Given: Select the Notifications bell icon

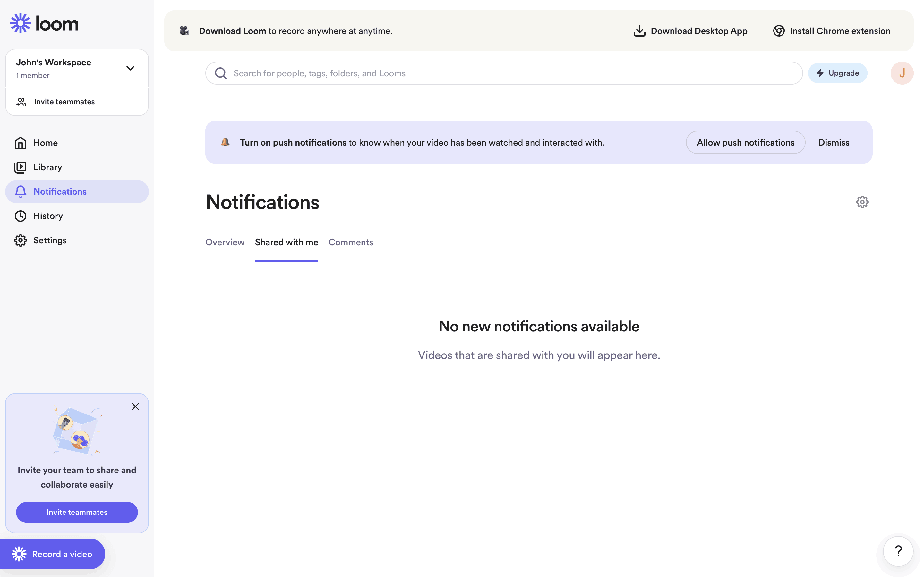Looking at the screenshot, I should tap(20, 191).
